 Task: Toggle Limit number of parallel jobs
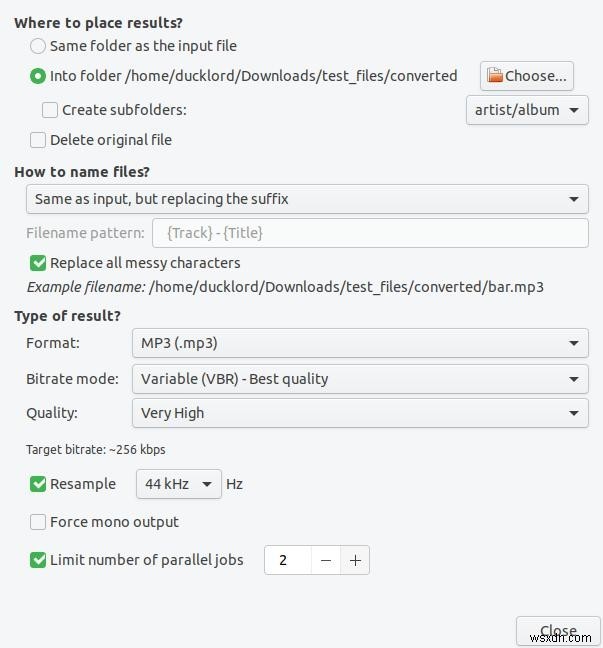point(38,560)
